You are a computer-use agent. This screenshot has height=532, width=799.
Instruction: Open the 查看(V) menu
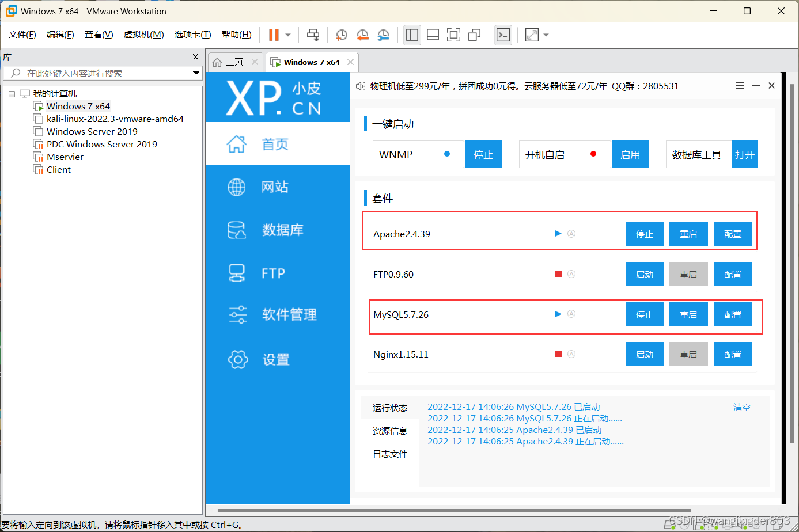point(99,35)
